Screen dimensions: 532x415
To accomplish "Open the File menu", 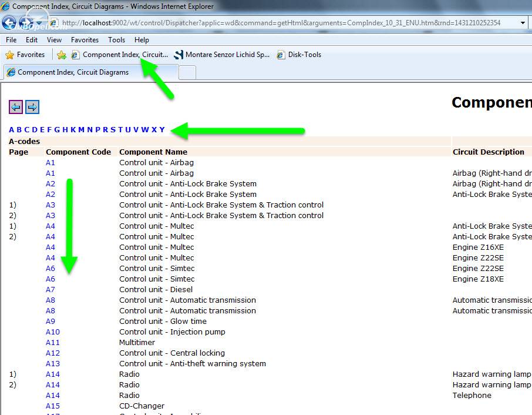I will [x=11, y=40].
